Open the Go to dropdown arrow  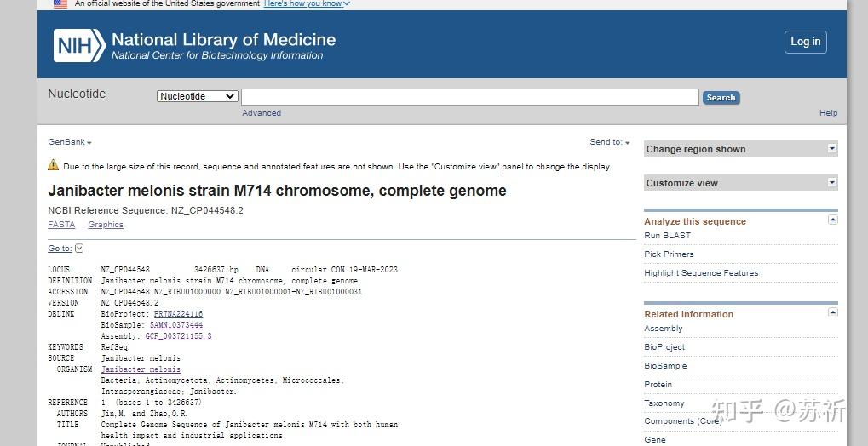(x=79, y=249)
